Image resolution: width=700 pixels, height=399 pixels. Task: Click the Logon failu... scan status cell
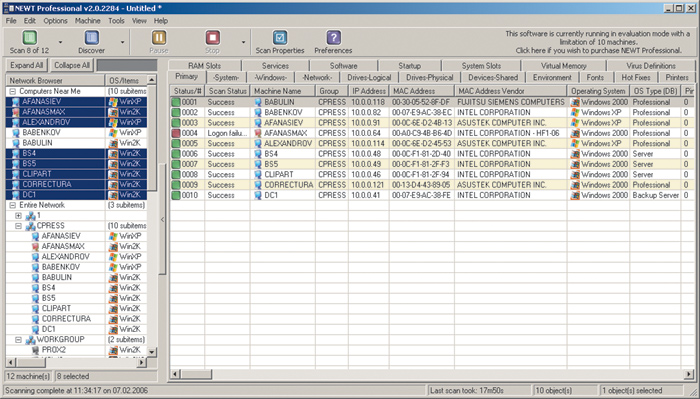[227, 133]
